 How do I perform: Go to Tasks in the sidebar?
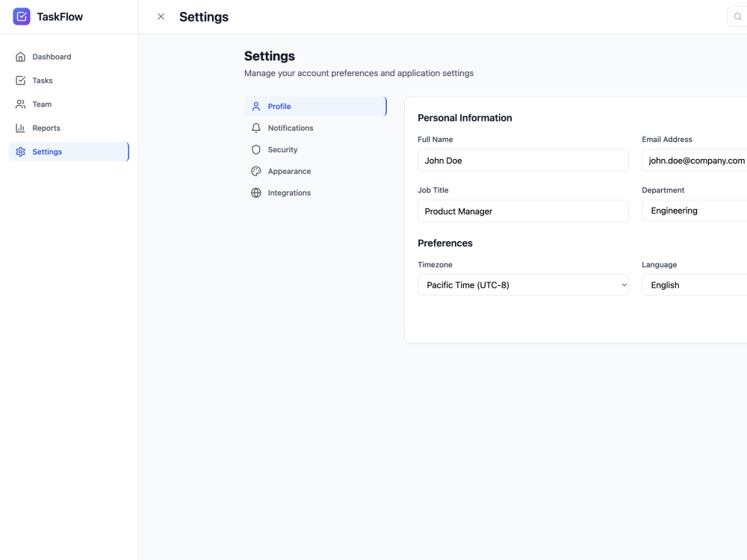coord(69,81)
